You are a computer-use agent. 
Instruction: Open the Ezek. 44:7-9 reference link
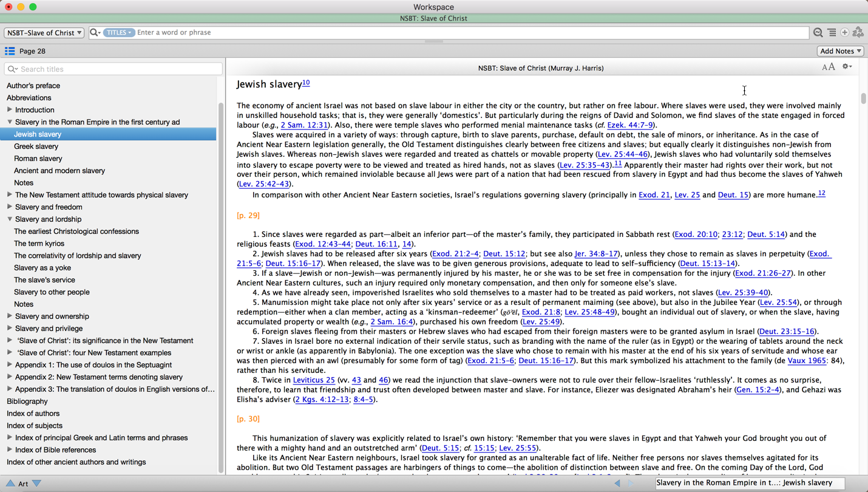pyautogui.click(x=630, y=125)
